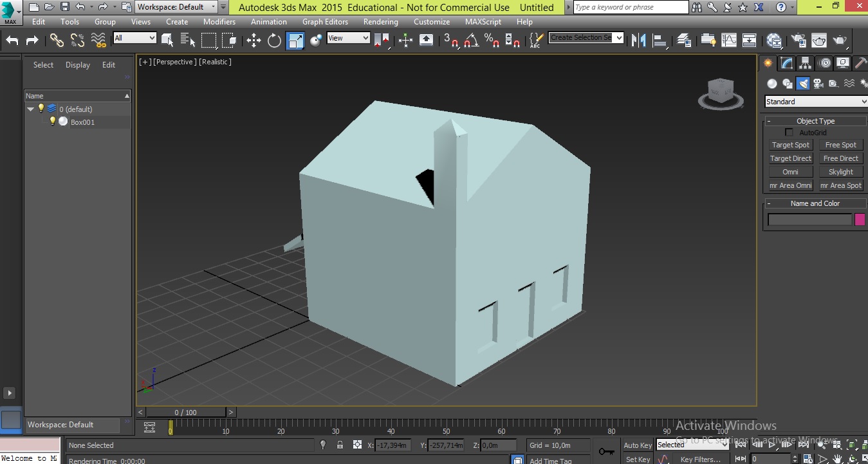Click the Target Spot button
The width and height of the screenshot is (868, 464).
[x=790, y=145]
